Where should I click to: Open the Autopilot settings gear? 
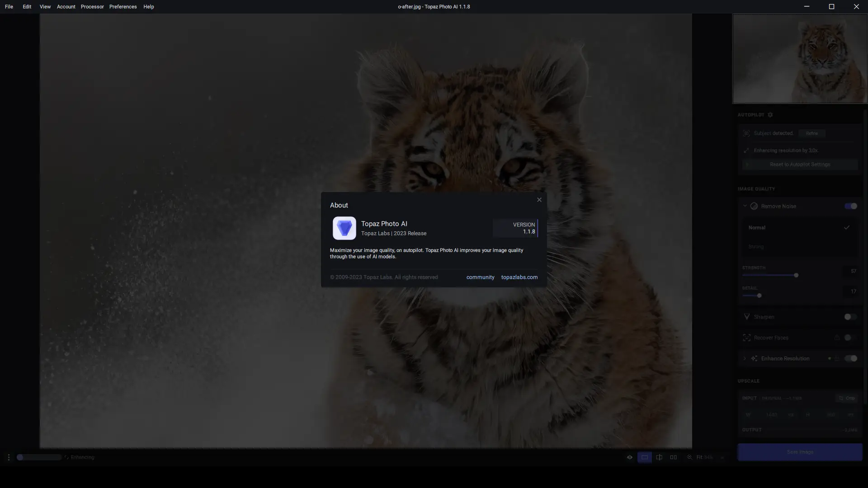770,115
